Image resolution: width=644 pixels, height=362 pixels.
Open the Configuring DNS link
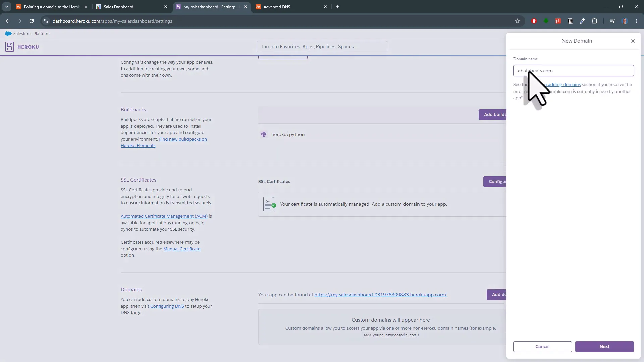[167, 306]
